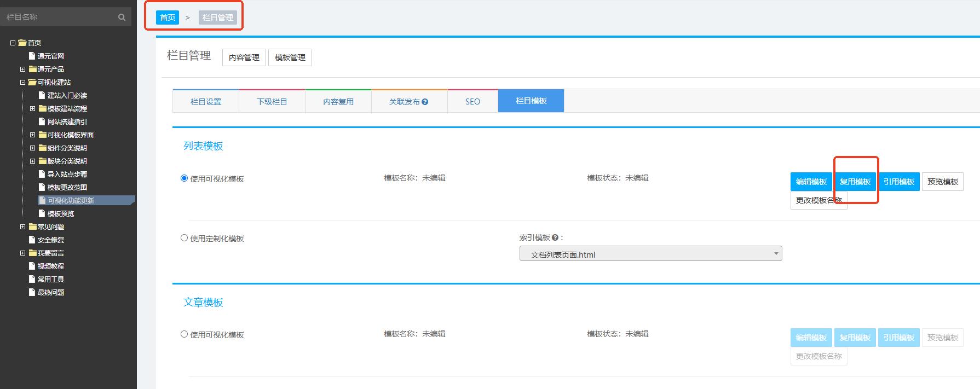980x389 pixels.
Task: Click the search magnifier icon in sidebar
Action: coord(122,18)
